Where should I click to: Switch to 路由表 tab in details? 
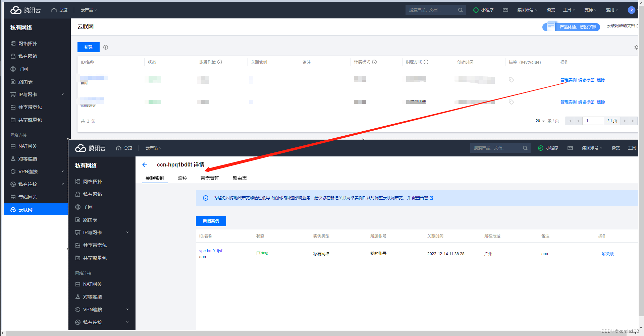[x=240, y=178]
